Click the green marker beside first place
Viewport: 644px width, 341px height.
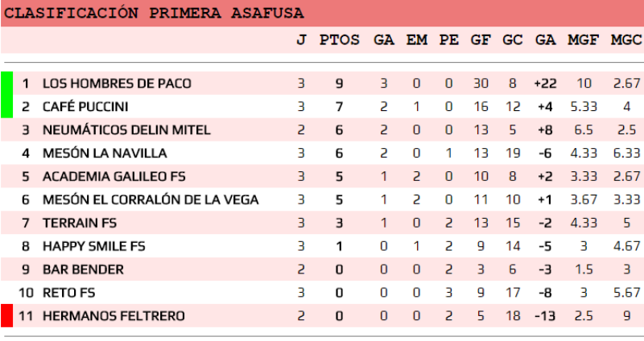pyautogui.click(x=6, y=94)
